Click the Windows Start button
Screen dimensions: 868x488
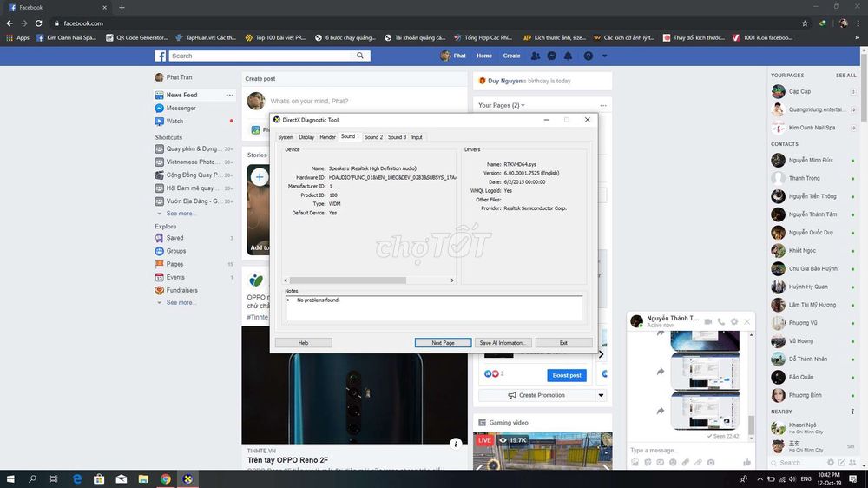(x=10, y=479)
